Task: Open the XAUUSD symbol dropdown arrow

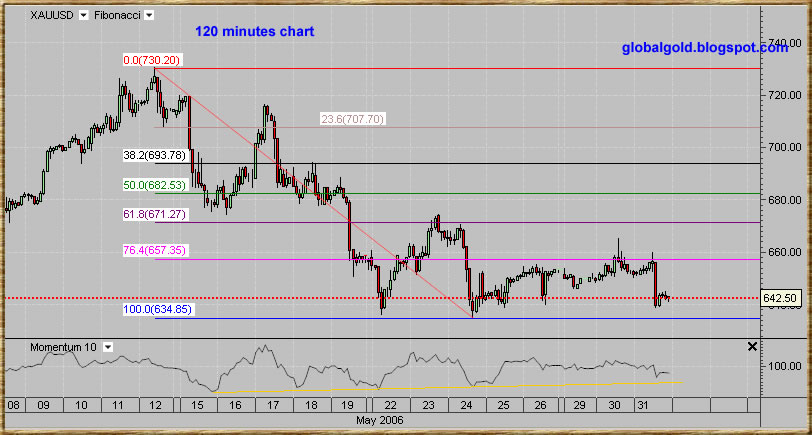Action: 83,16
